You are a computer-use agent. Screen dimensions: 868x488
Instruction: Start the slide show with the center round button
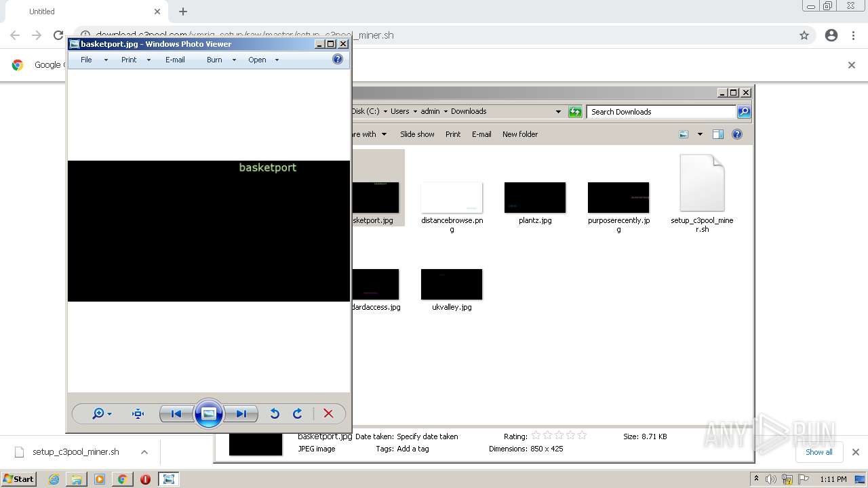tap(209, 413)
